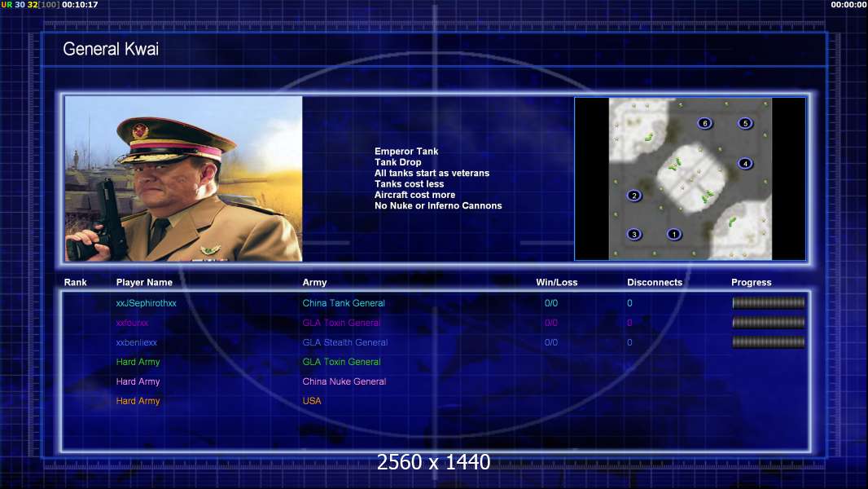Click start position 2 marker on minimap
This screenshot has height=489, width=868.
634,196
